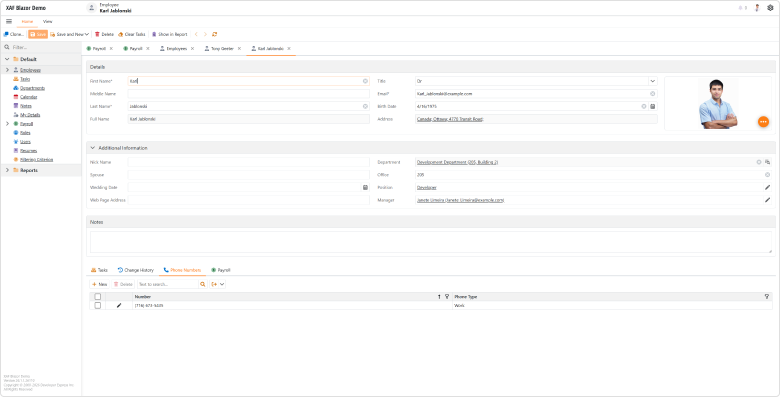Click the Delete button in main toolbar
The height and width of the screenshot is (397, 780).
104,34
